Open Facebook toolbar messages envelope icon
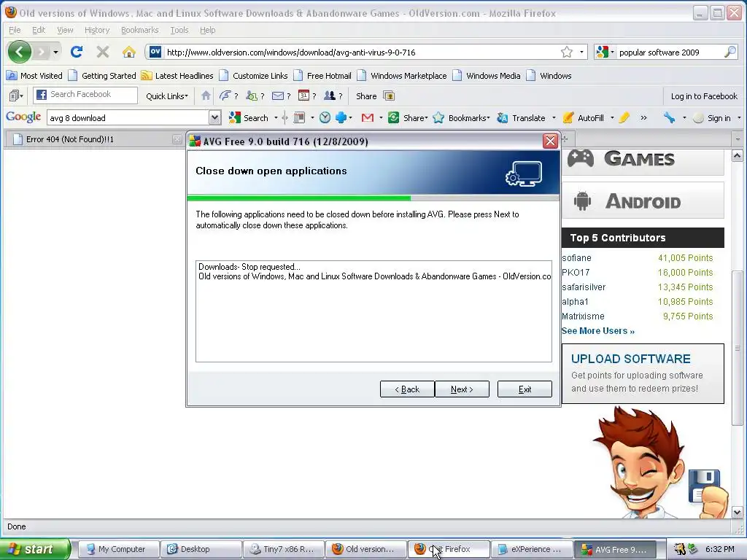Image resolution: width=747 pixels, height=560 pixels. tap(278, 96)
